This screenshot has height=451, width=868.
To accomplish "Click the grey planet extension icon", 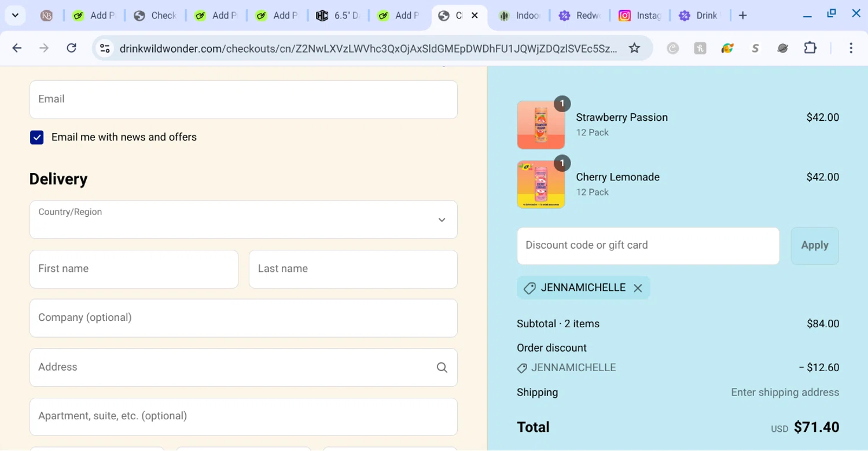I will coord(782,49).
